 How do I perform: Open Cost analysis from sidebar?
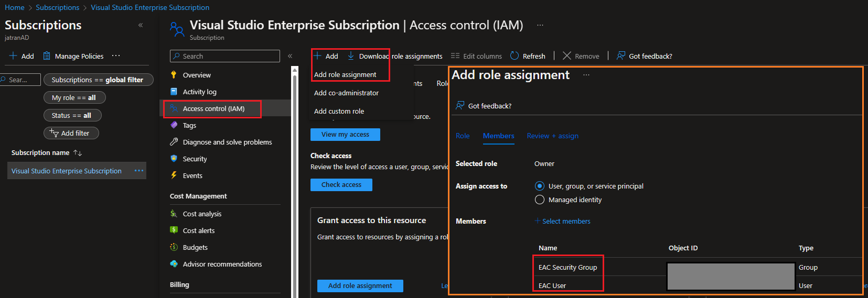pos(202,214)
